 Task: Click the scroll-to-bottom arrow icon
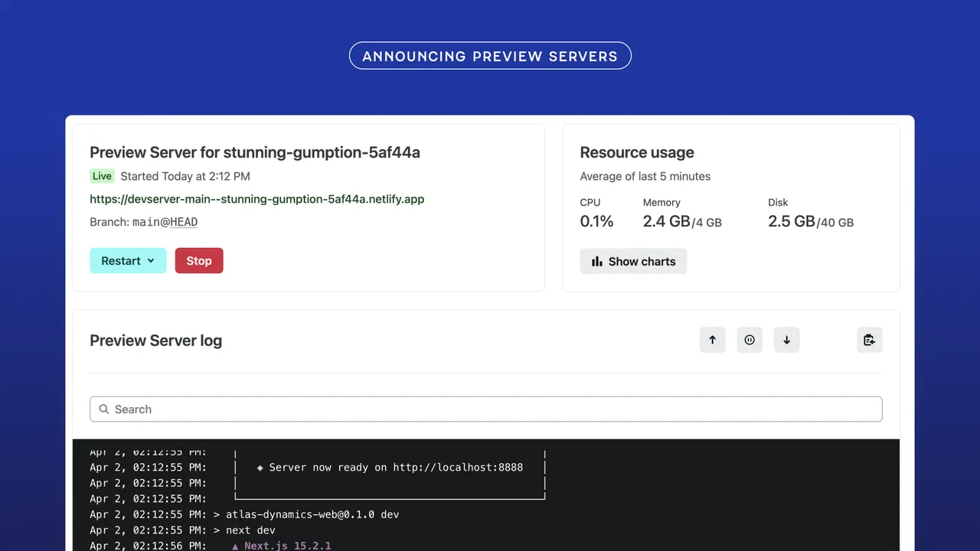coord(786,340)
